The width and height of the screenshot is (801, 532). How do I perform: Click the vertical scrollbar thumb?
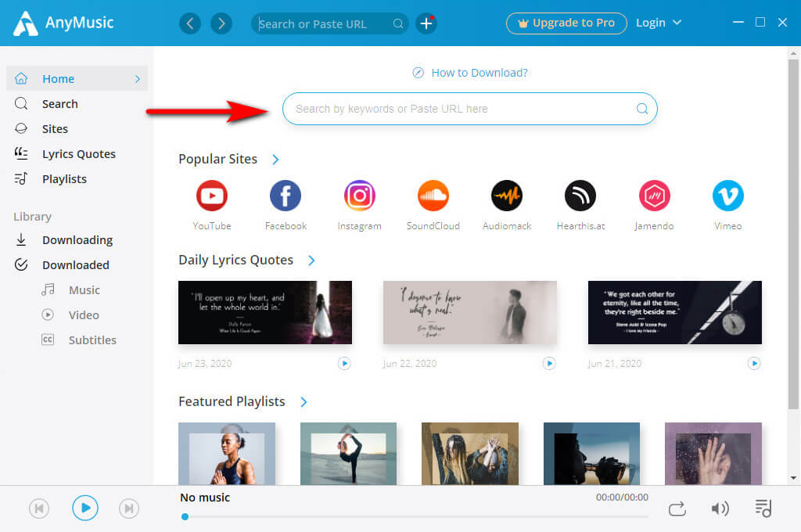[793, 234]
